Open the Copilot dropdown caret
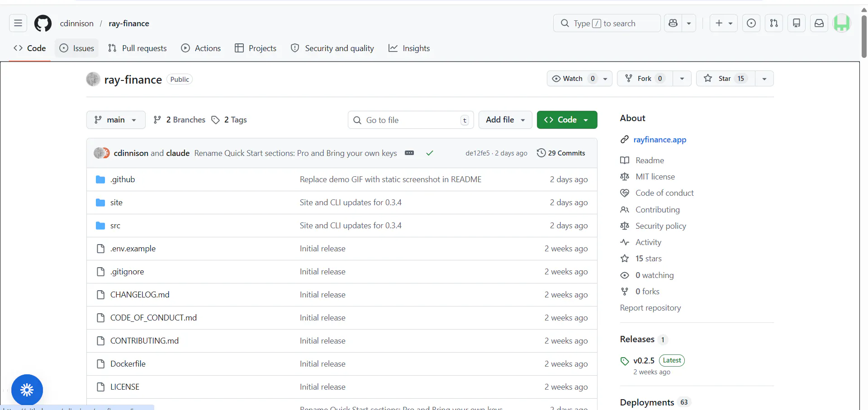Viewport: 868px width, 410px height. (x=689, y=23)
